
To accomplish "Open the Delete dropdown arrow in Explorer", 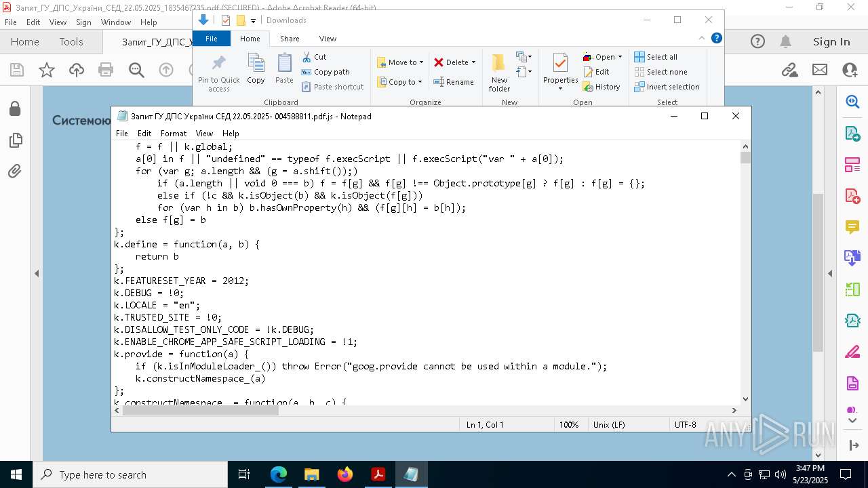I will [x=473, y=62].
